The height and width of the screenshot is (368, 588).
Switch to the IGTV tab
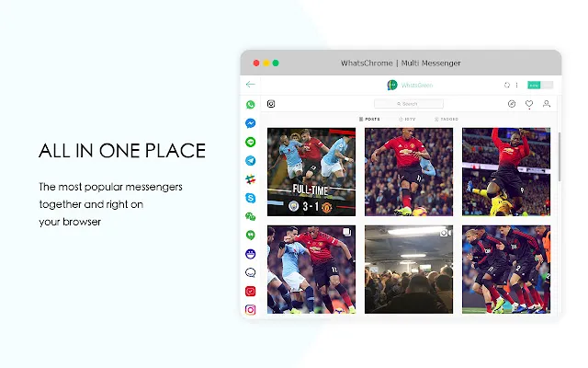tap(407, 119)
